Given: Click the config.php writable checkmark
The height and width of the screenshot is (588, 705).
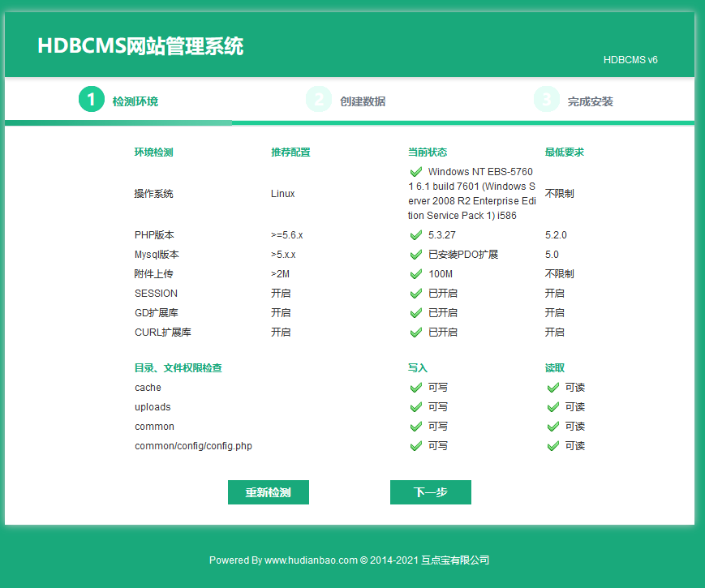Looking at the screenshot, I should [416, 446].
